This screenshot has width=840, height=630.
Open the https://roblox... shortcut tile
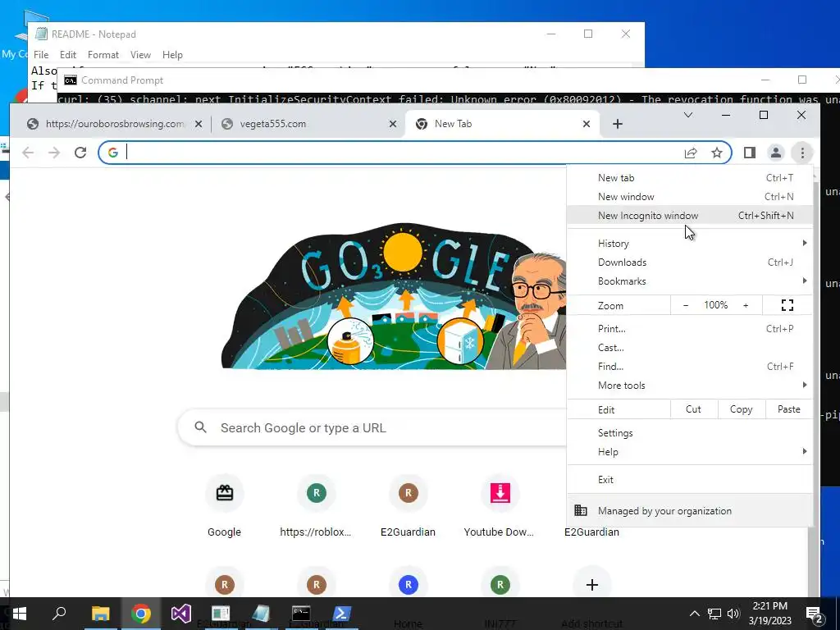(x=316, y=506)
